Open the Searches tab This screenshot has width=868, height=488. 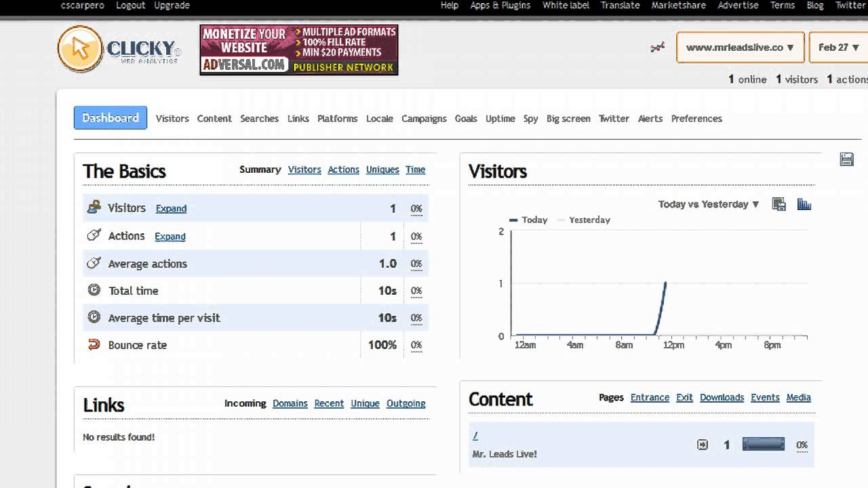tap(259, 119)
